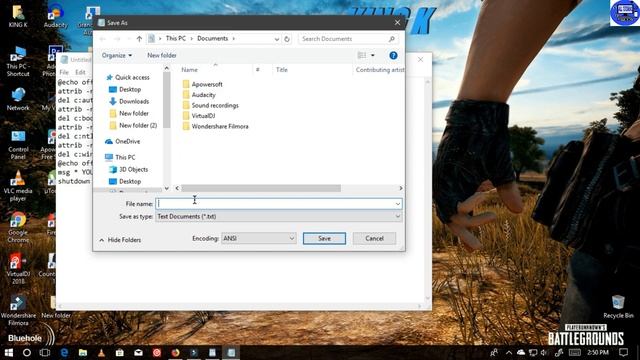Open File Explorer from the taskbar

pyautogui.click(x=83, y=352)
